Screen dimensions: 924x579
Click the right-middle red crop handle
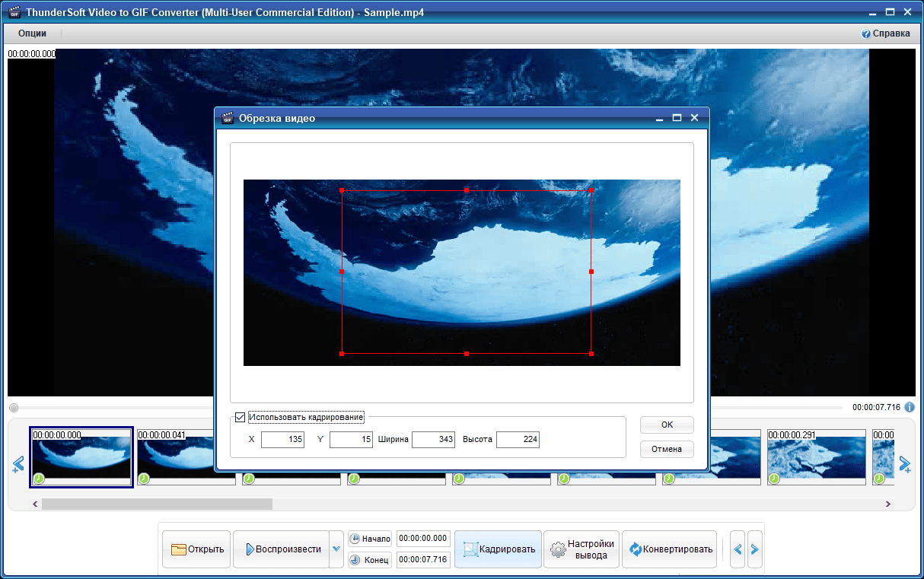click(x=591, y=272)
